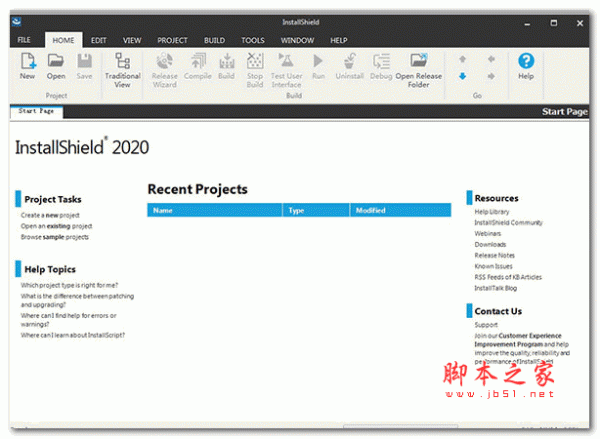Click the Webinars link
The width and height of the screenshot is (600, 439).
(x=488, y=233)
